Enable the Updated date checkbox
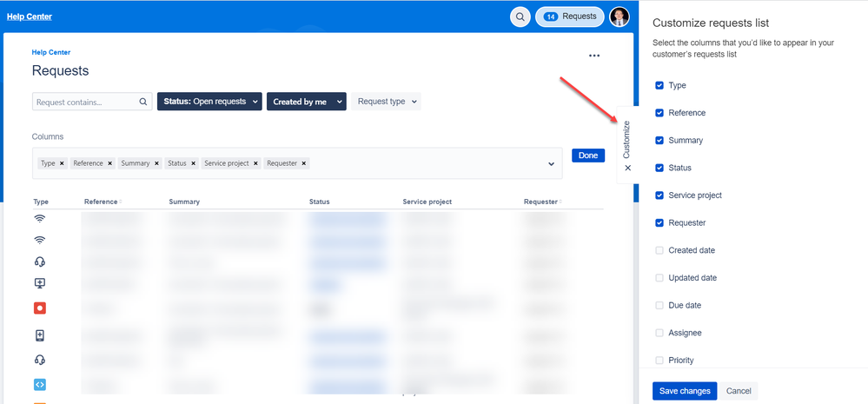This screenshot has height=404, width=868. pos(659,278)
